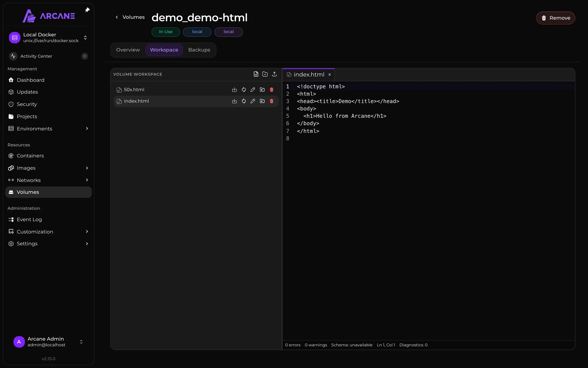
Task: Select the index.html editor tab
Action: tap(309, 75)
